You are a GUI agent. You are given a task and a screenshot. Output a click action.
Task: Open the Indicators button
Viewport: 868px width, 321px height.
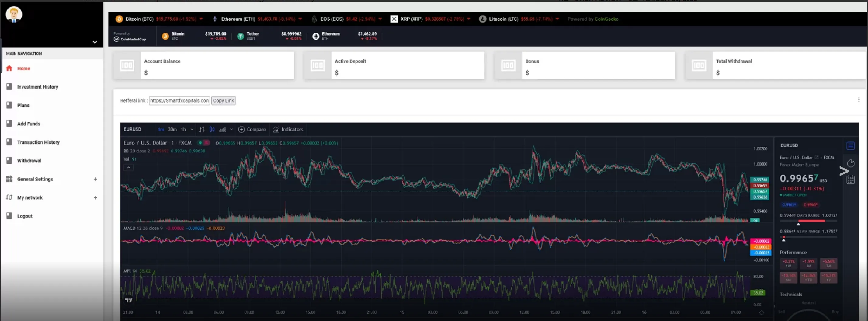288,130
